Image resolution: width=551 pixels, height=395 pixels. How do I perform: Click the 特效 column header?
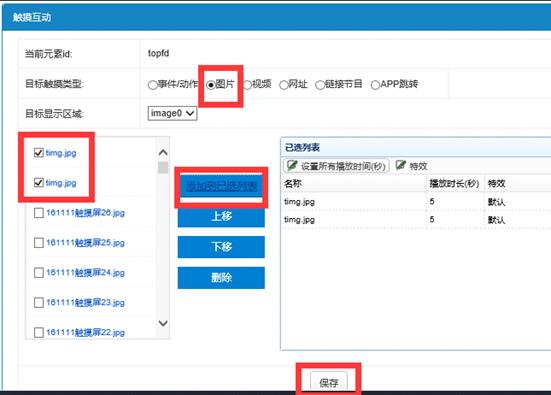point(517,183)
